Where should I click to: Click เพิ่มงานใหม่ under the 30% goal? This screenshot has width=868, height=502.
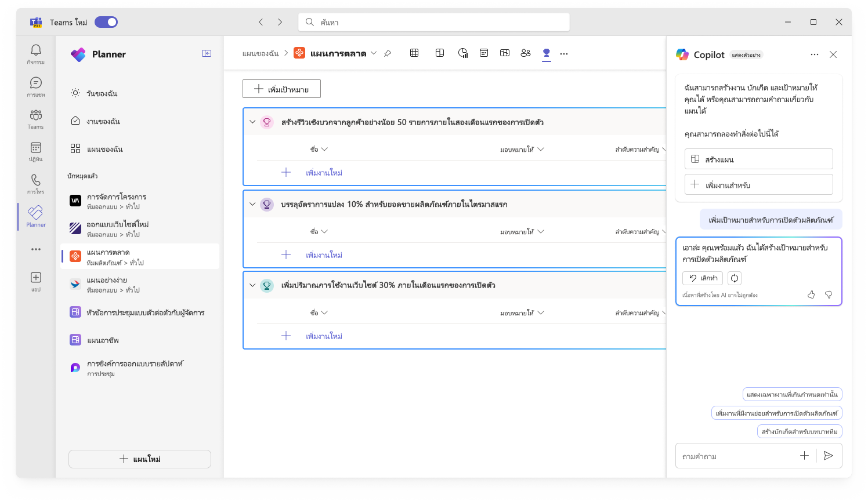point(324,336)
